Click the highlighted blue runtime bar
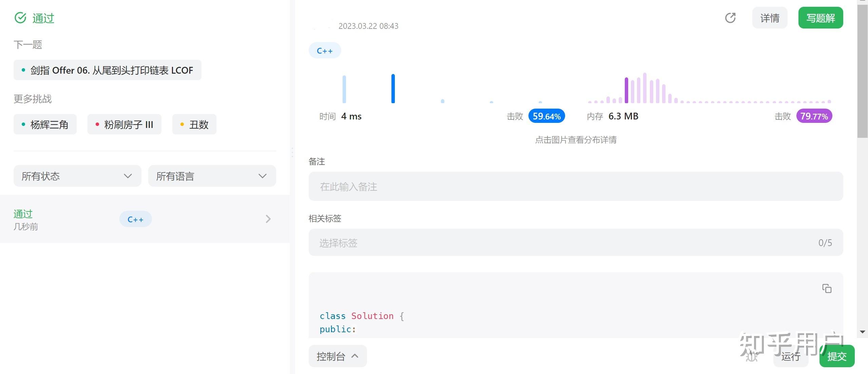Screen dimensions: 868x374 (x=393, y=89)
